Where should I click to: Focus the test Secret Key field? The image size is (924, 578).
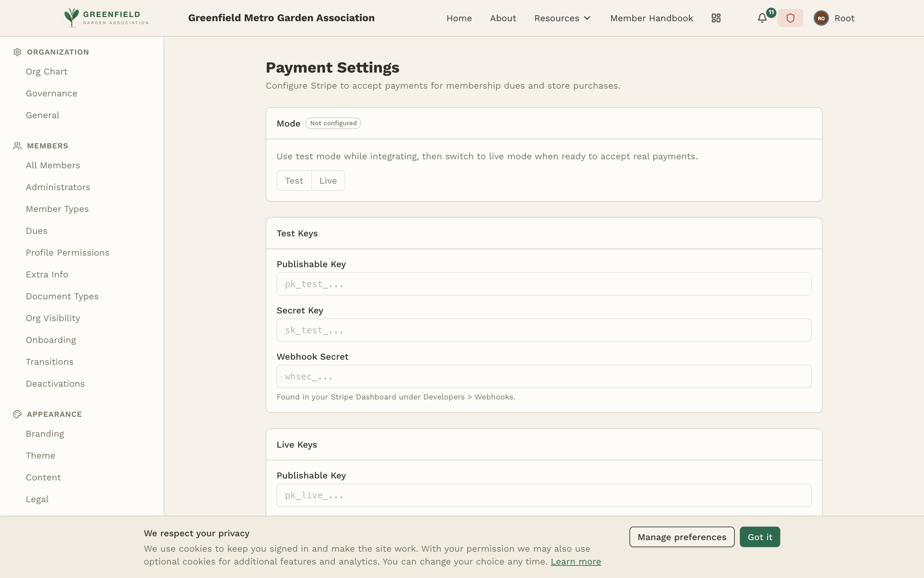[544, 330]
